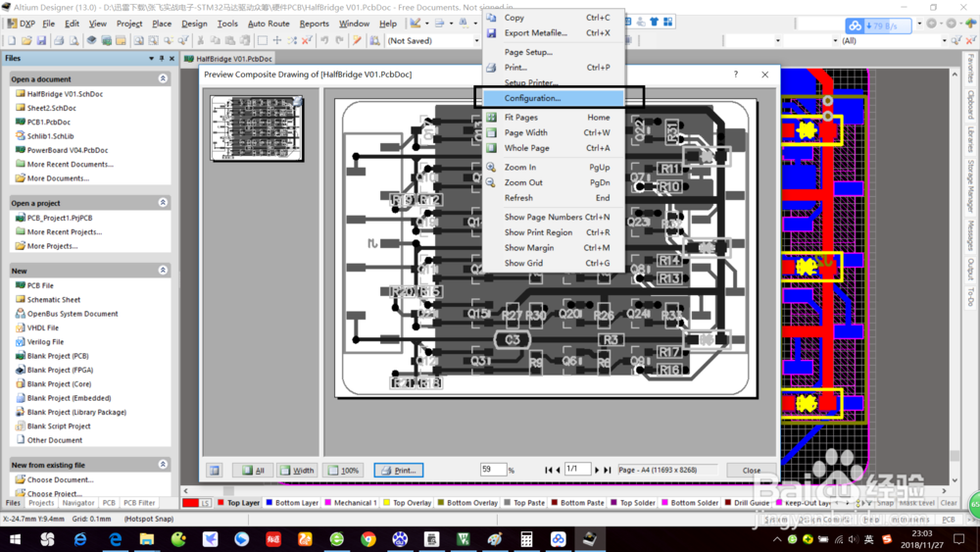Go to last page in preview
This screenshot has width=980, height=552.
pyautogui.click(x=607, y=470)
